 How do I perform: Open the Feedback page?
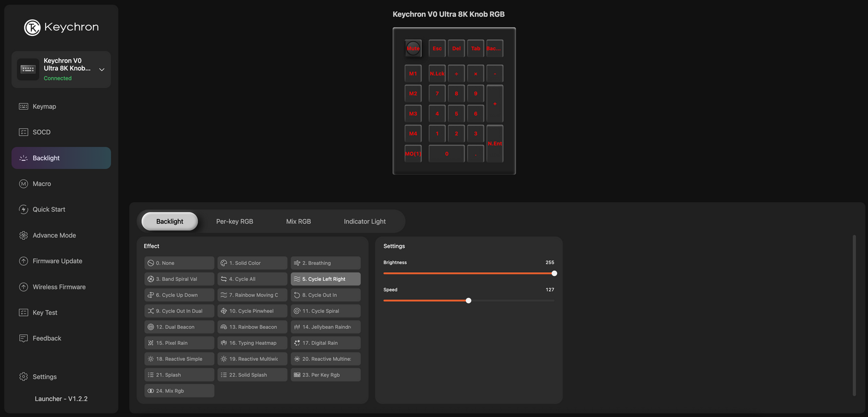pos(46,338)
